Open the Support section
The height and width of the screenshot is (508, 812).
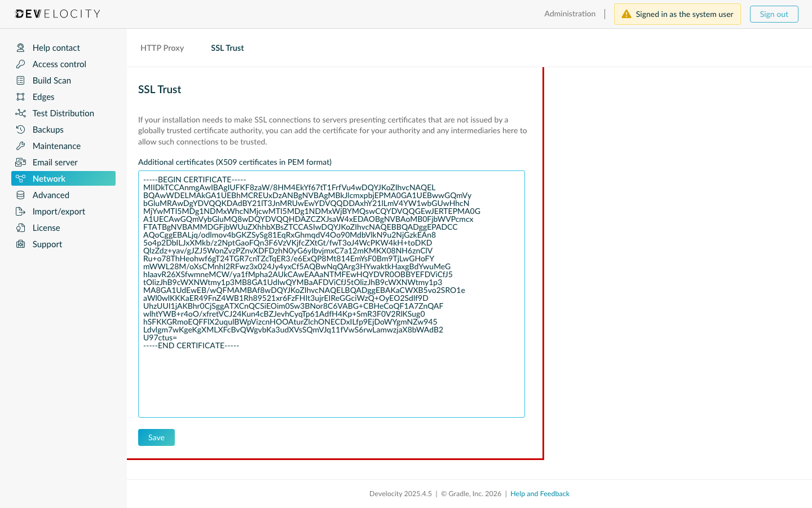pos(47,244)
